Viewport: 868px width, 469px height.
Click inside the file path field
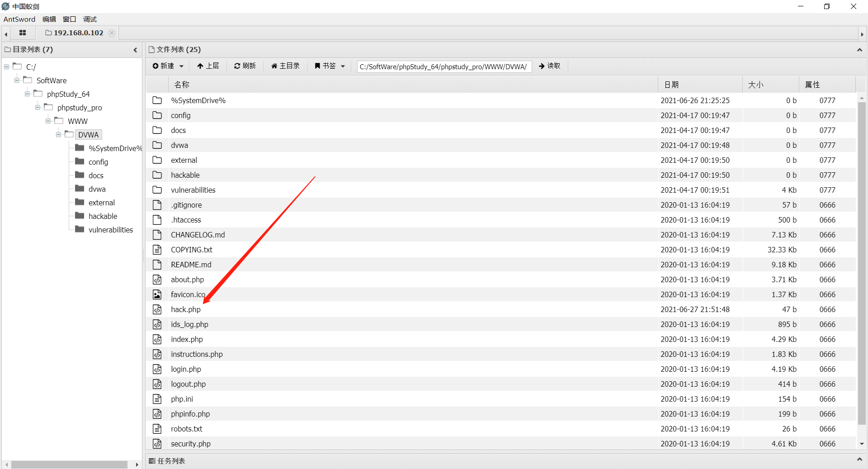[x=443, y=66]
